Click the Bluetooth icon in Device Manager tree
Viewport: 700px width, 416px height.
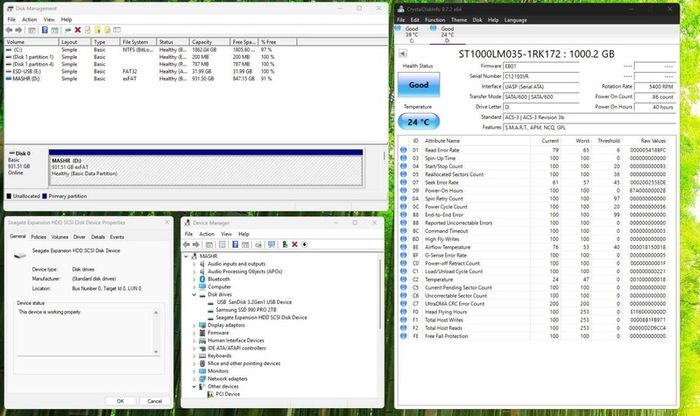pyautogui.click(x=202, y=279)
